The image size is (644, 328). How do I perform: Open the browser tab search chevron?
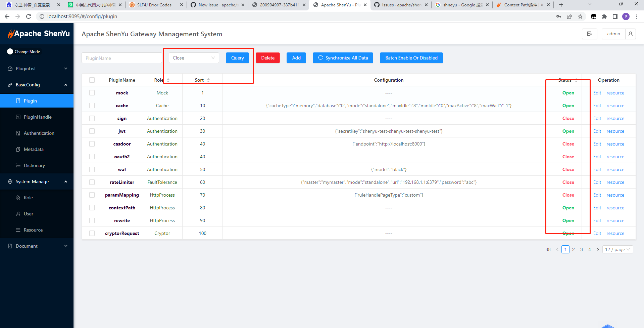pos(590,4)
